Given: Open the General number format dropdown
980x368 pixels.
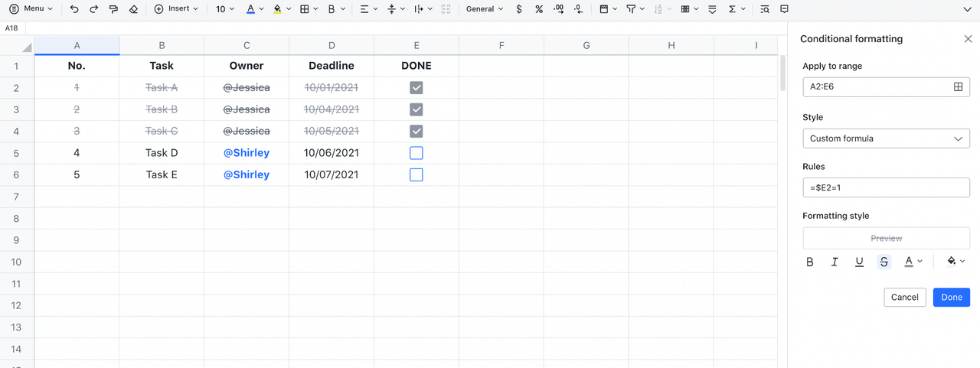Looking at the screenshot, I should click(x=485, y=9).
